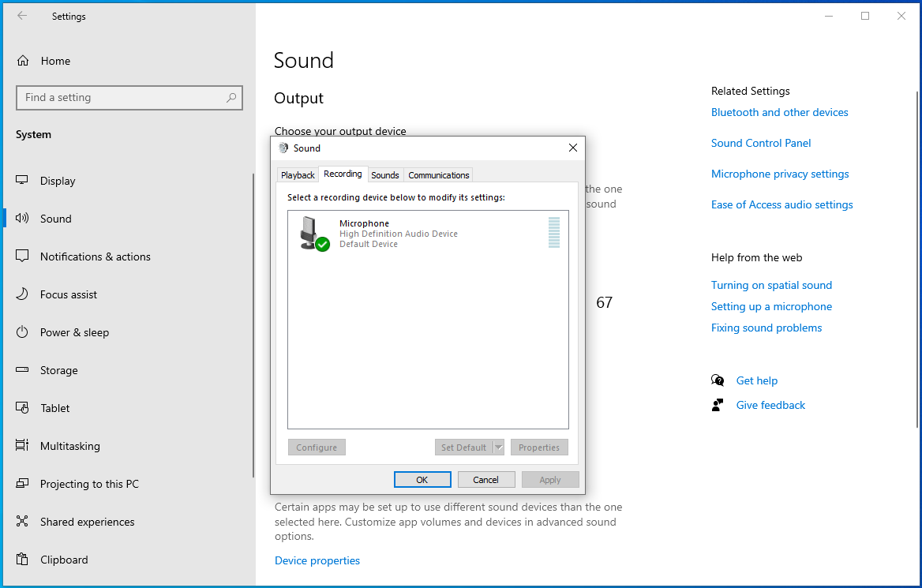Open Fixing sound problems link

(766, 328)
